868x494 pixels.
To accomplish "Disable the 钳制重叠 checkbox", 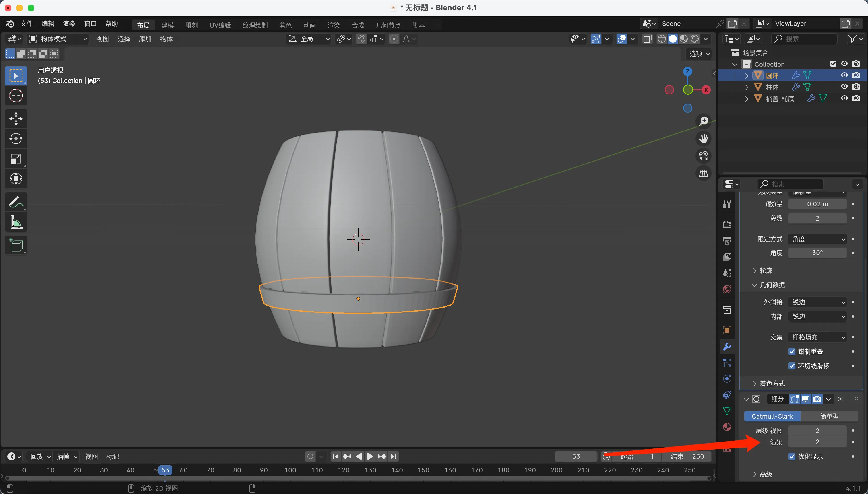I will pos(792,351).
